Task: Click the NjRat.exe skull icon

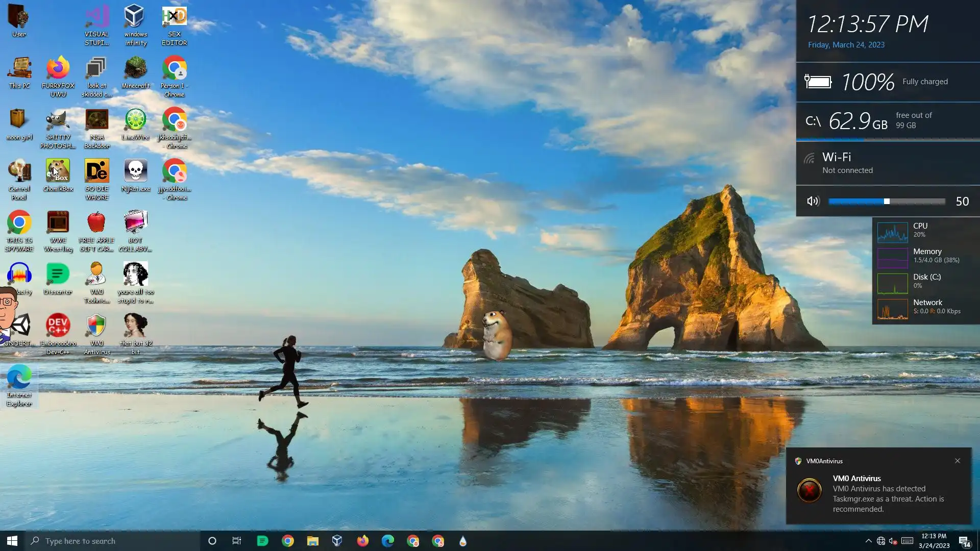Action: (x=135, y=171)
